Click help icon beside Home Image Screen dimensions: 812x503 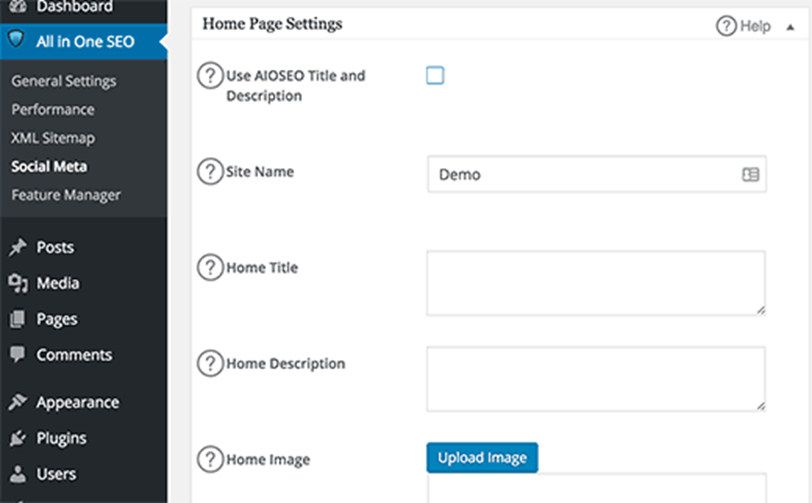coord(210,459)
